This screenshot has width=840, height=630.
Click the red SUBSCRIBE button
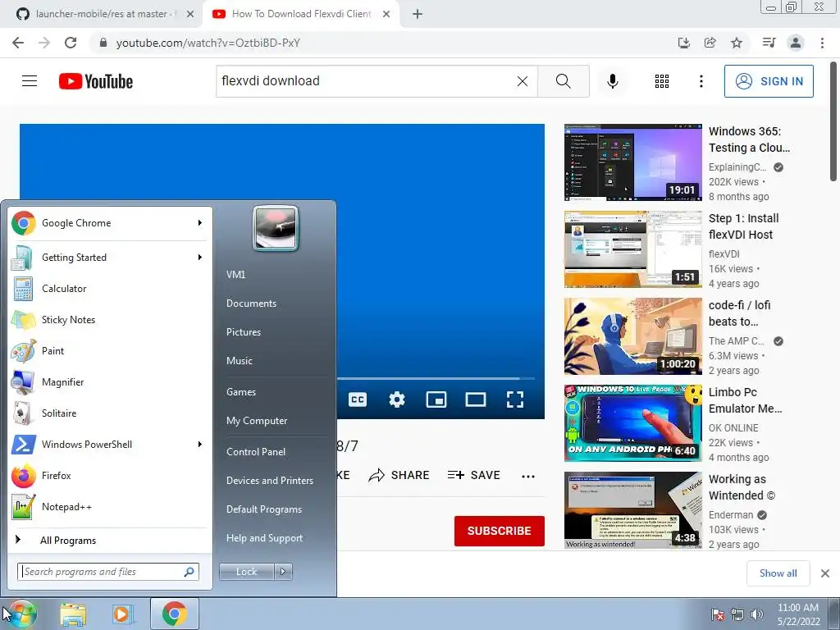pos(500,531)
